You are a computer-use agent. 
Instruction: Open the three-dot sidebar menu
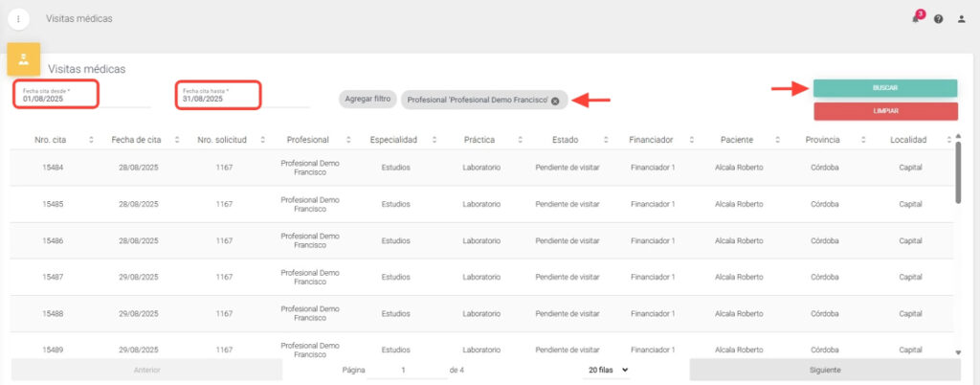pyautogui.click(x=19, y=19)
